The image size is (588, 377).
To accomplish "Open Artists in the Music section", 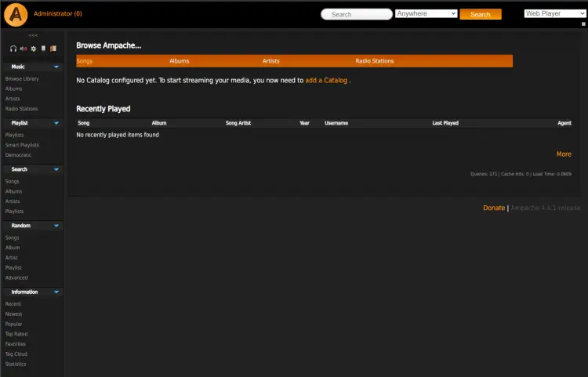I will (13, 99).
